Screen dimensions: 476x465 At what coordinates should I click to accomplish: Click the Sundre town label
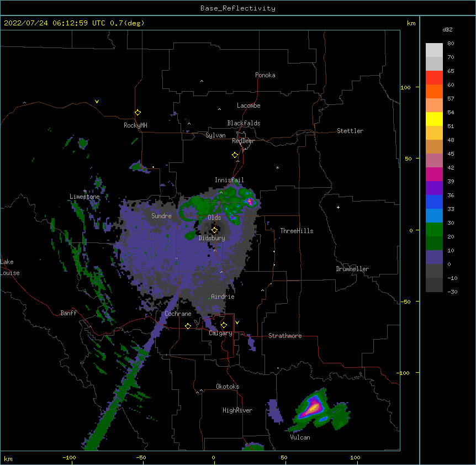[161, 216]
